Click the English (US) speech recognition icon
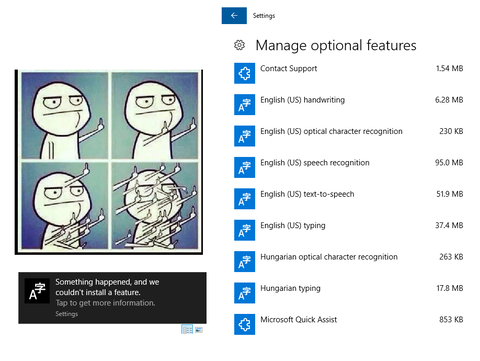Screen dimensions: 480x361 tap(244, 167)
